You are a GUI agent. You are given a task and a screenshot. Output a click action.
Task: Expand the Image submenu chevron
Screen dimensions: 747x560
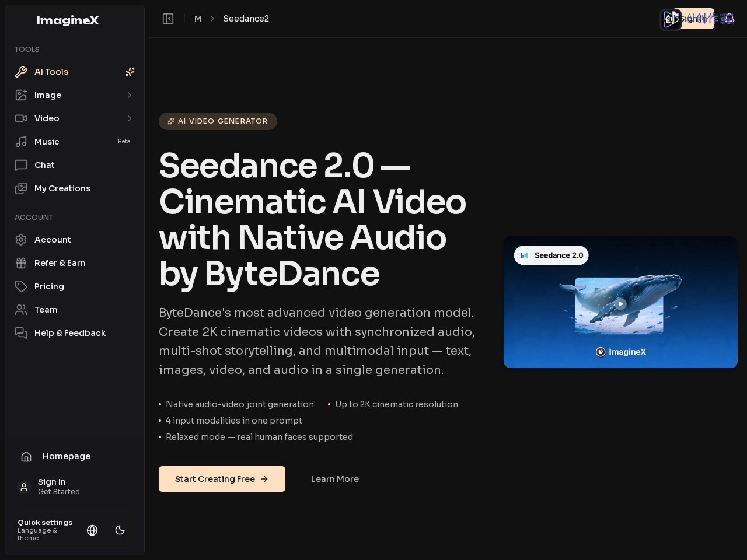(x=130, y=95)
